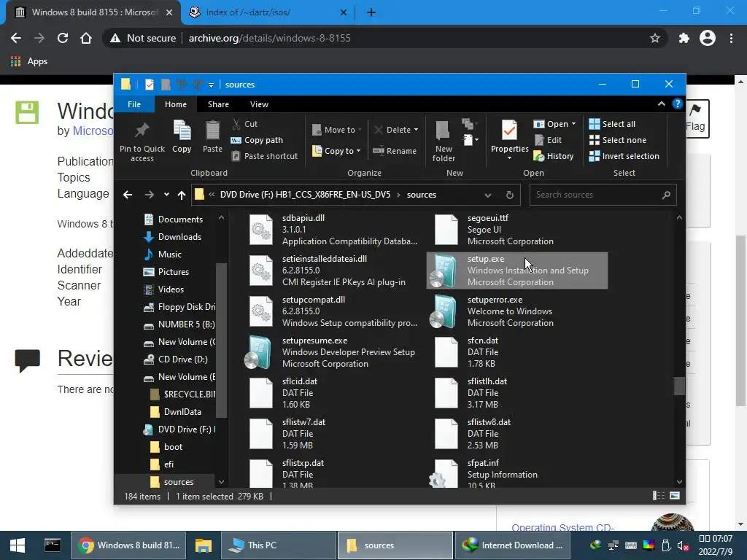The height and width of the screenshot is (560, 747).
Task: Open Chrome three-dot menu
Action: pyautogui.click(x=731, y=38)
